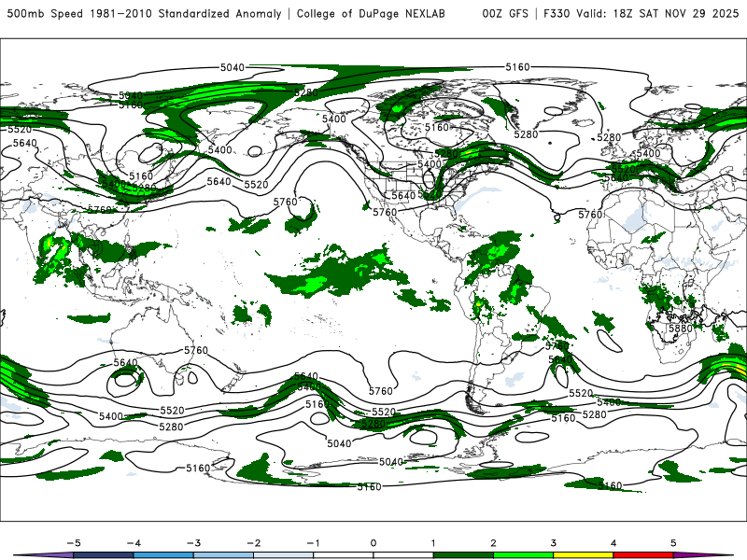Click the navy -5 to -4 colorbar segment
The width and height of the screenshot is (747, 560).
[x=104, y=555]
